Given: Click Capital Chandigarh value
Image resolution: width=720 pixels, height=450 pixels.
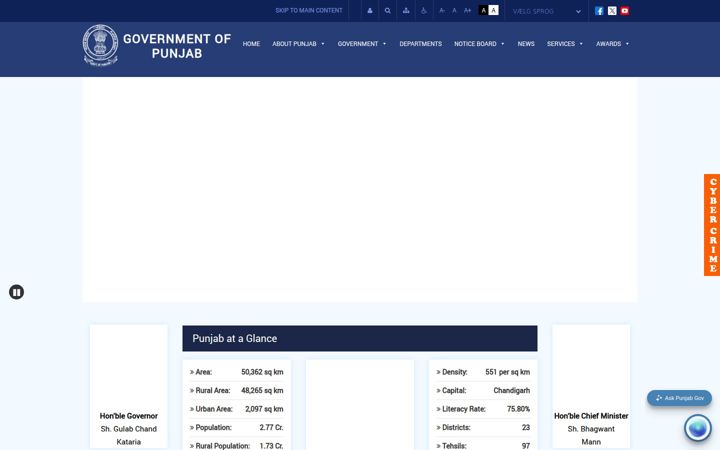Looking at the screenshot, I should click(512, 390).
